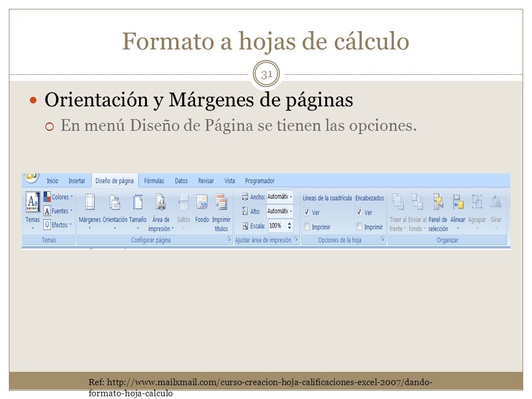Click the mailxmail.com reference URL
This screenshot has height=399, width=532.
point(260,387)
